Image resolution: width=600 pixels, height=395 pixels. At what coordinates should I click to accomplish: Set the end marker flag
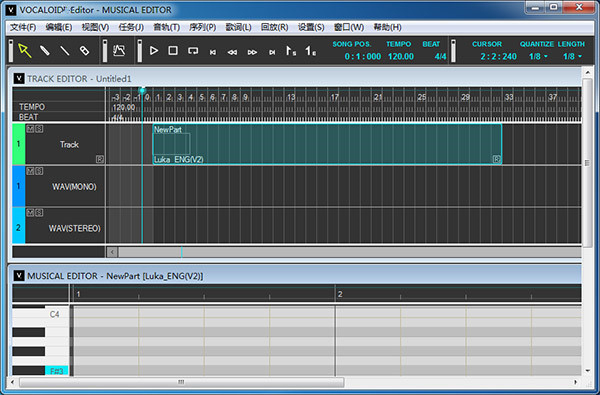pyautogui.click(x=310, y=51)
